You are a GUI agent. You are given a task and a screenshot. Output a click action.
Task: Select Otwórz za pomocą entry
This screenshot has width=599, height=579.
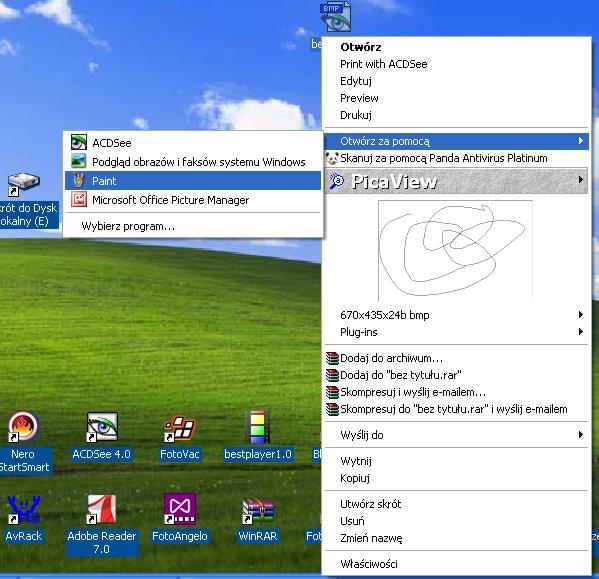click(456, 141)
